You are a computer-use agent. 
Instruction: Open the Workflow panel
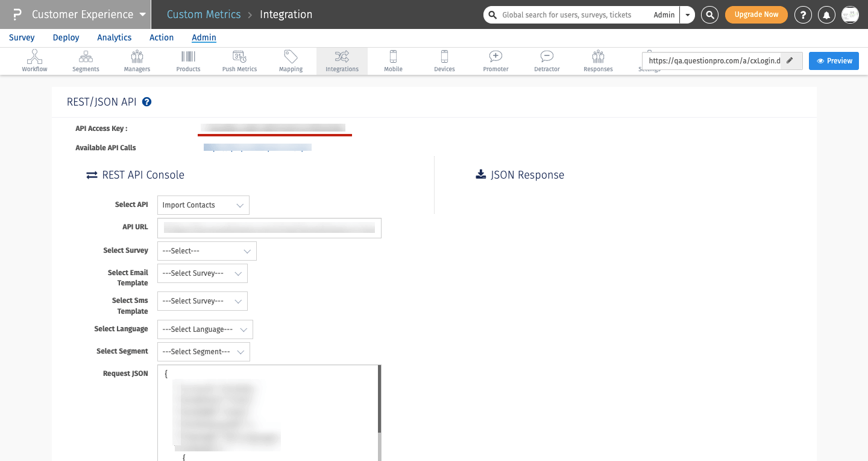point(34,60)
